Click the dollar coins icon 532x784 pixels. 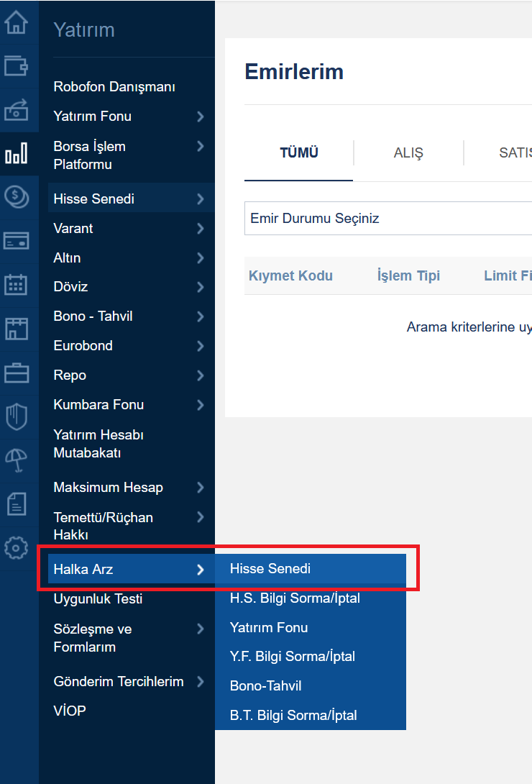coord(16,196)
